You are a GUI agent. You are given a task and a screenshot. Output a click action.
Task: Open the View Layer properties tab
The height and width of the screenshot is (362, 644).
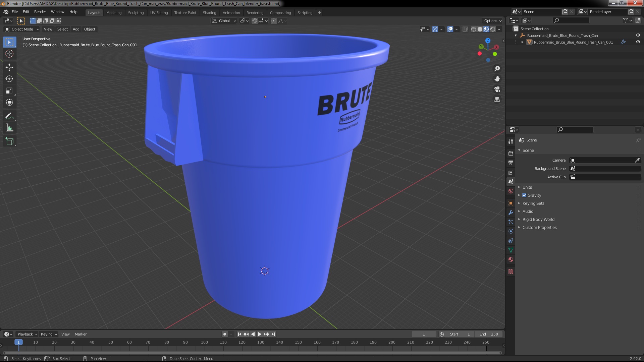click(511, 172)
